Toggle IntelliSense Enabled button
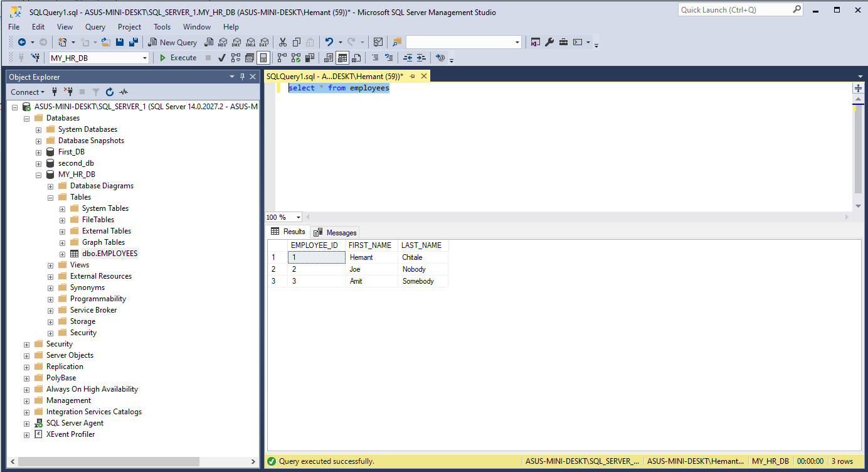Viewport: 868px width, 472px height. pos(263,58)
